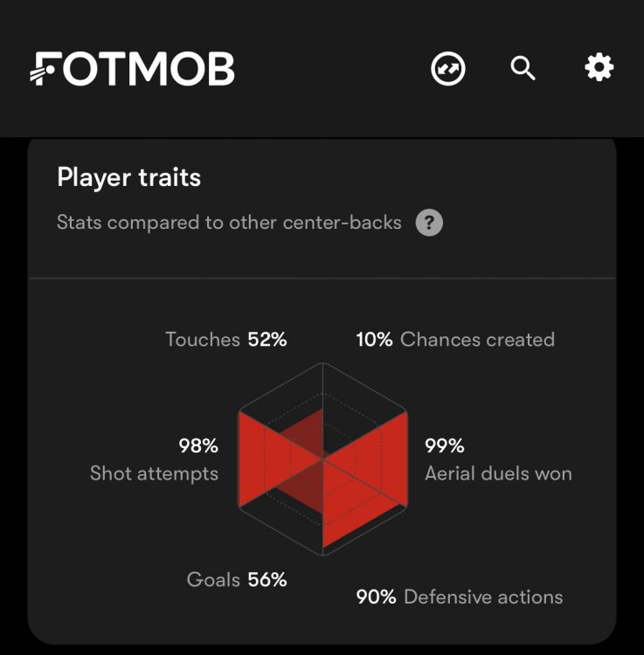This screenshot has height=655, width=644.
Task: Click the Shot attempts 98% label
Action: (x=155, y=460)
